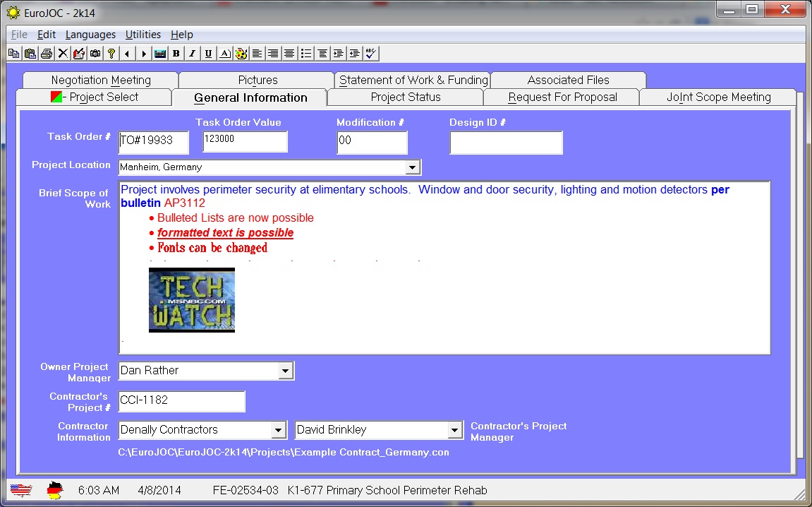The width and height of the screenshot is (812, 507).
Task: Run spell check with the ABC checkmark icon
Action: [x=371, y=54]
